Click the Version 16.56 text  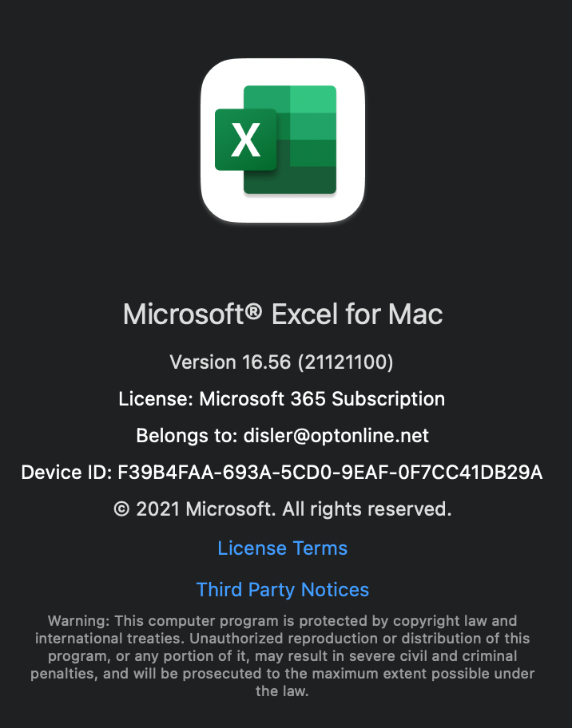click(230, 362)
